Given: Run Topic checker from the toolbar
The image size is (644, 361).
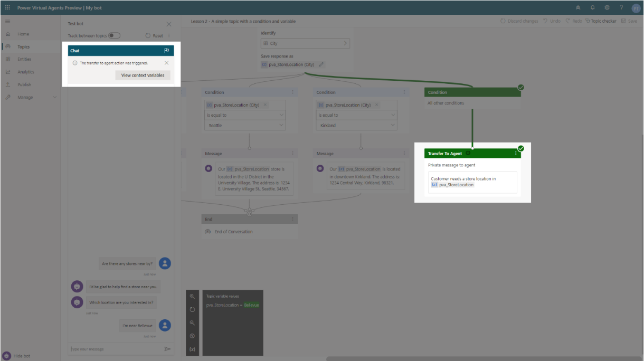Looking at the screenshot, I should tap(605, 21).
